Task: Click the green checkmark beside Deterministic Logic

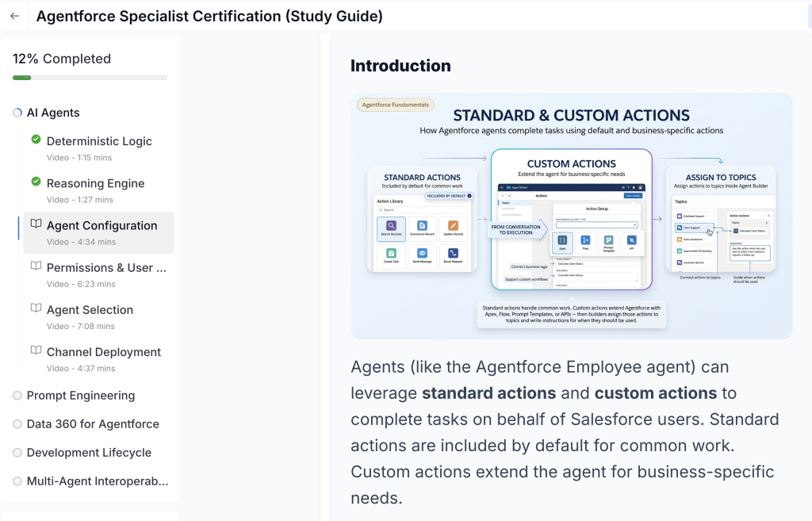Action: (x=36, y=140)
